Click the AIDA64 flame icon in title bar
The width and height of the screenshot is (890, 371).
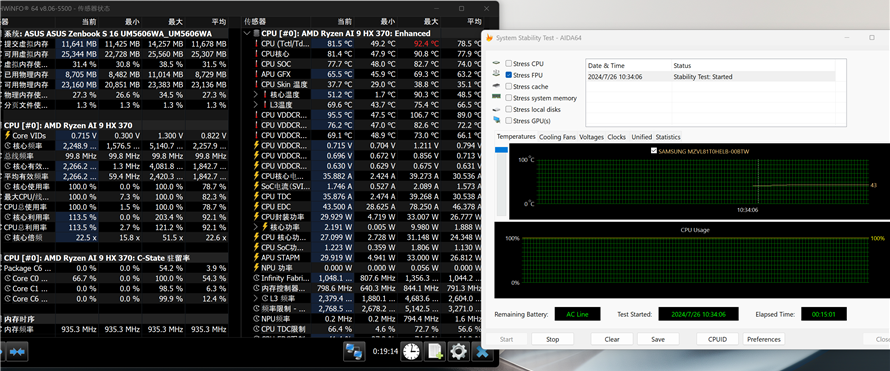point(489,37)
